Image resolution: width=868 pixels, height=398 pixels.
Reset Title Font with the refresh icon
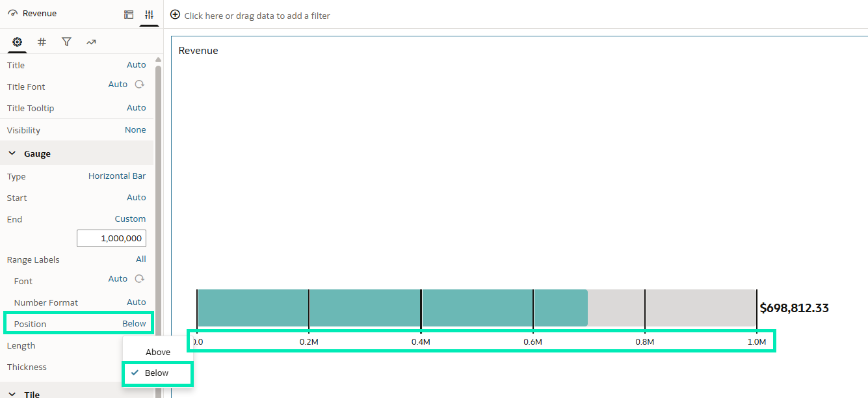click(139, 85)
